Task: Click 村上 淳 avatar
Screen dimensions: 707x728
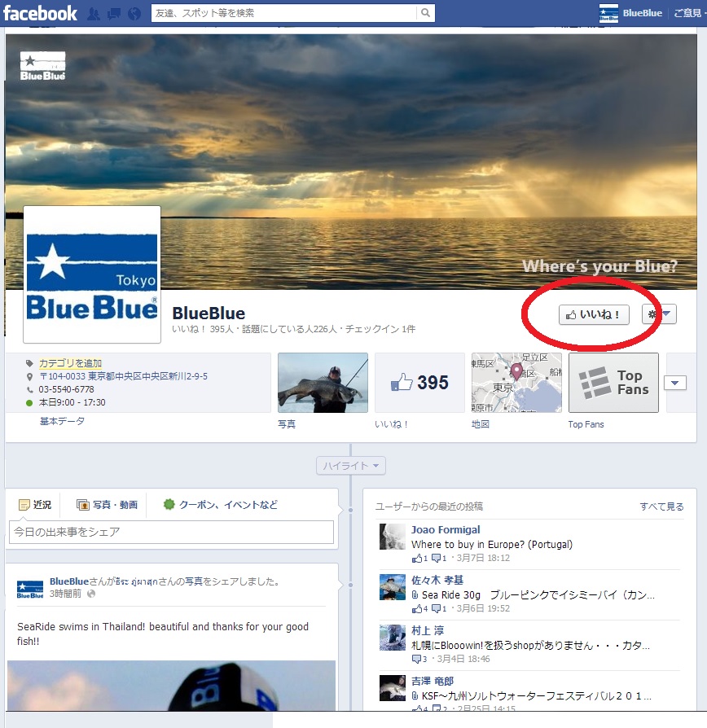Action: (393, 638)
